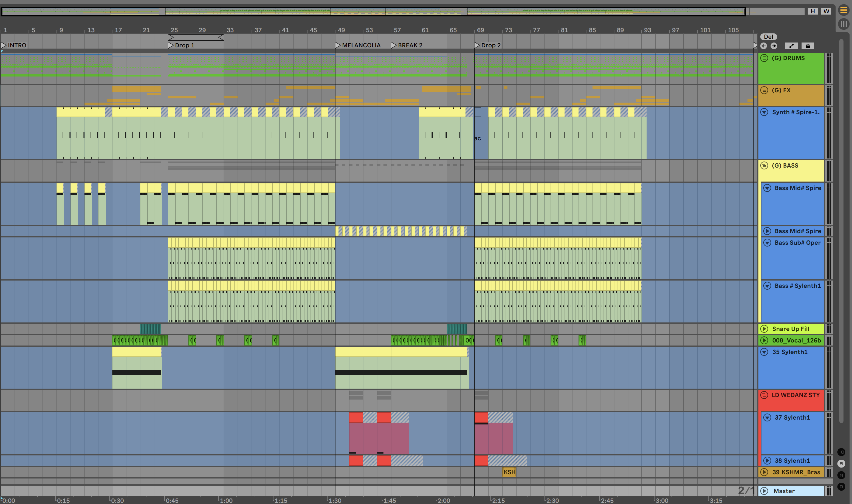This screenshot has width=852, height=504.
Task: Jump to the next locator arrow
Action: (774, 46)
